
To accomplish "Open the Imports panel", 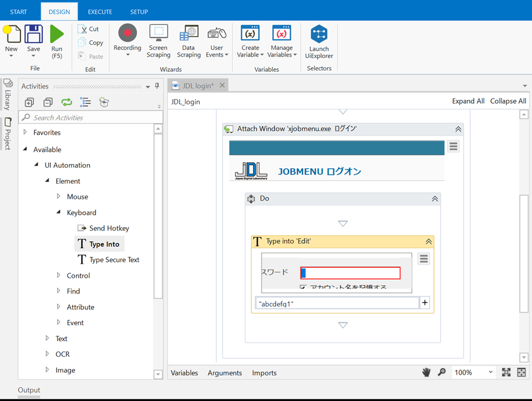I will coord(264,373).
